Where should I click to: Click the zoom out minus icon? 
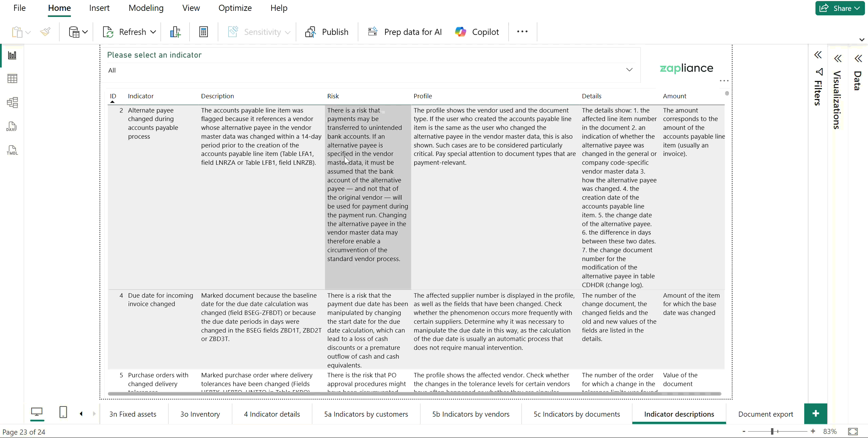coord(744,431)
